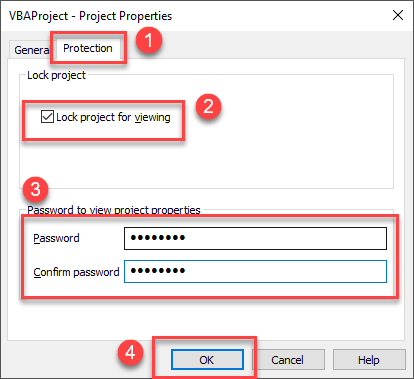Click the VBAProject title bar text

coord(90,16)
